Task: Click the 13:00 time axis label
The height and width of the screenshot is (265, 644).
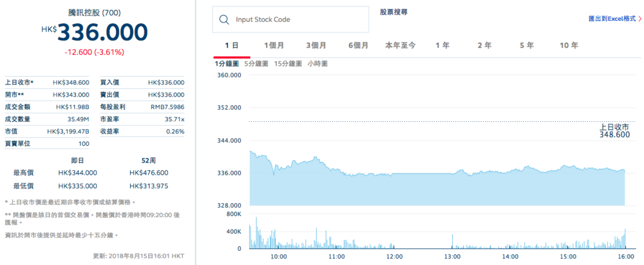Action: pyautogui.click(x=452, y=257)
